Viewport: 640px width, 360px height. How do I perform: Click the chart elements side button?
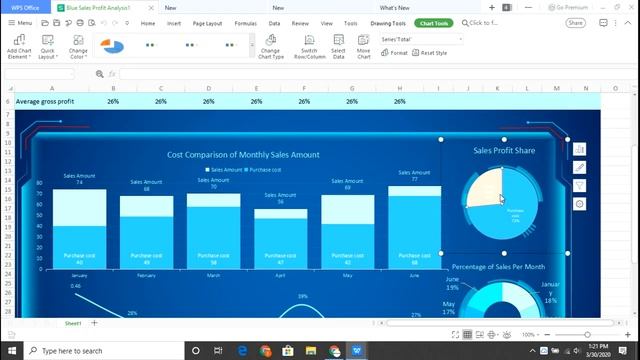pos(579,149)
